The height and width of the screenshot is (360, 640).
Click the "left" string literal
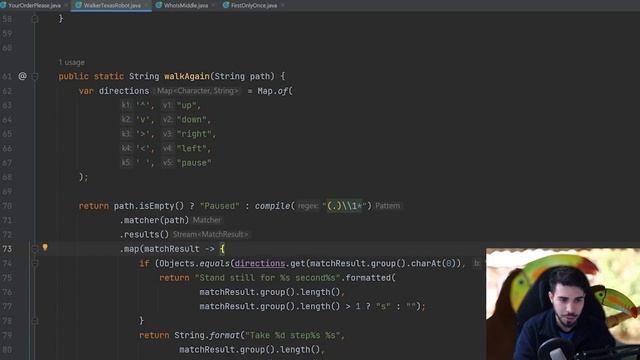point(193,149)
